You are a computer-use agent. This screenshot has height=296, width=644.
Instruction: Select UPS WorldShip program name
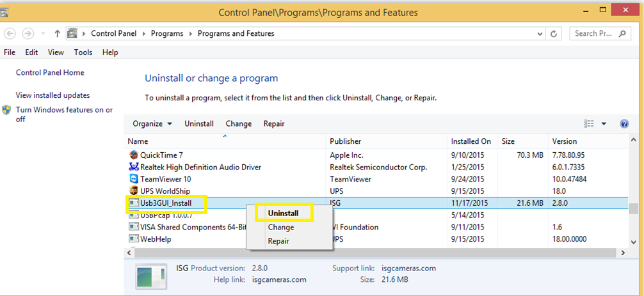point(166,191)
